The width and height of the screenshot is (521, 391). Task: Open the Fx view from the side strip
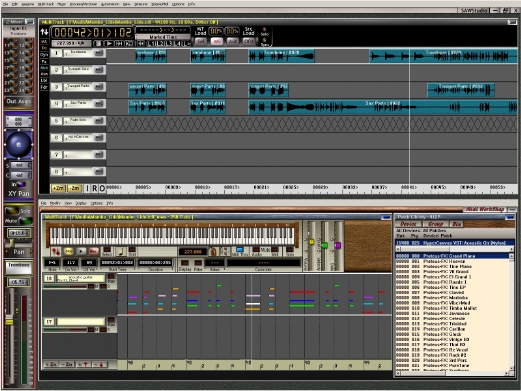click(44, 61)
